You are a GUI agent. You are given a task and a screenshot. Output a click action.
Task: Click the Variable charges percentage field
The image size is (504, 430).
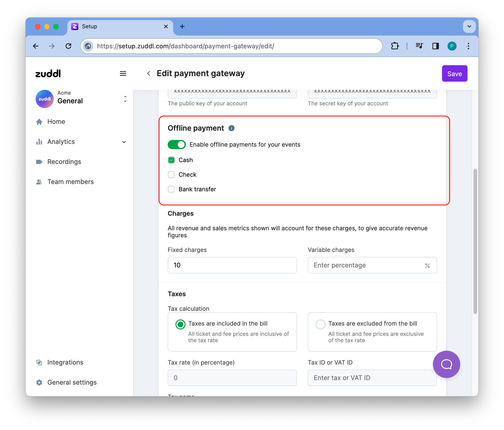click(367, 265)
